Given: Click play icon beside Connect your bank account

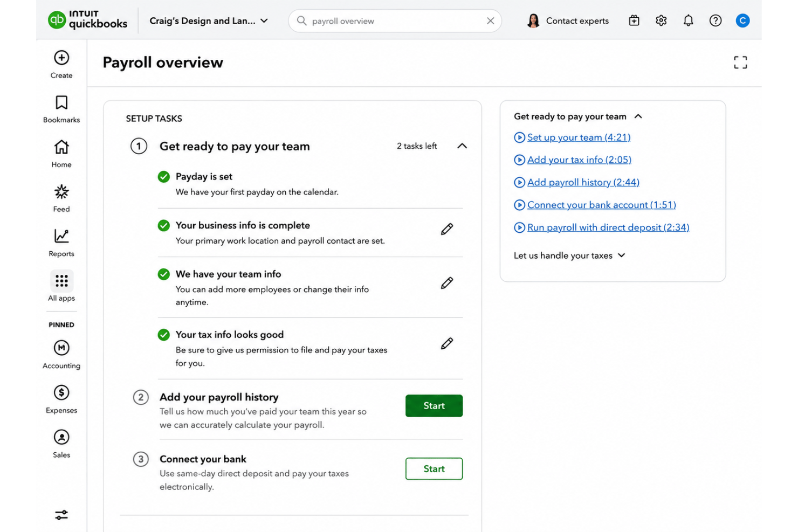Looking at the screenshot, I should point(519,205).
